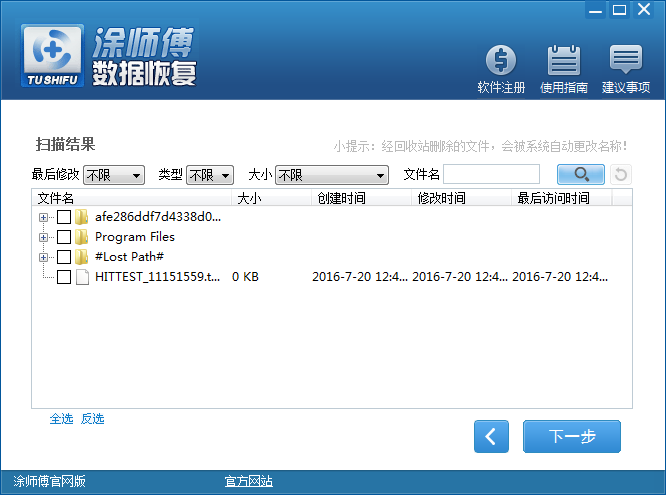The height and width of the screenshot is (495, 666).
Task: Maximize the window
Action: 619,9
